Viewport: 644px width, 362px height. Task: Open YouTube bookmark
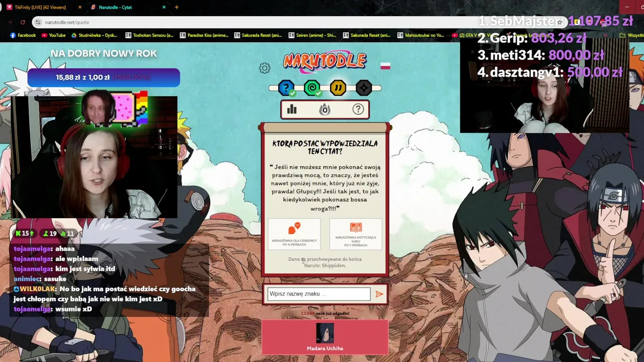(53, 35)
